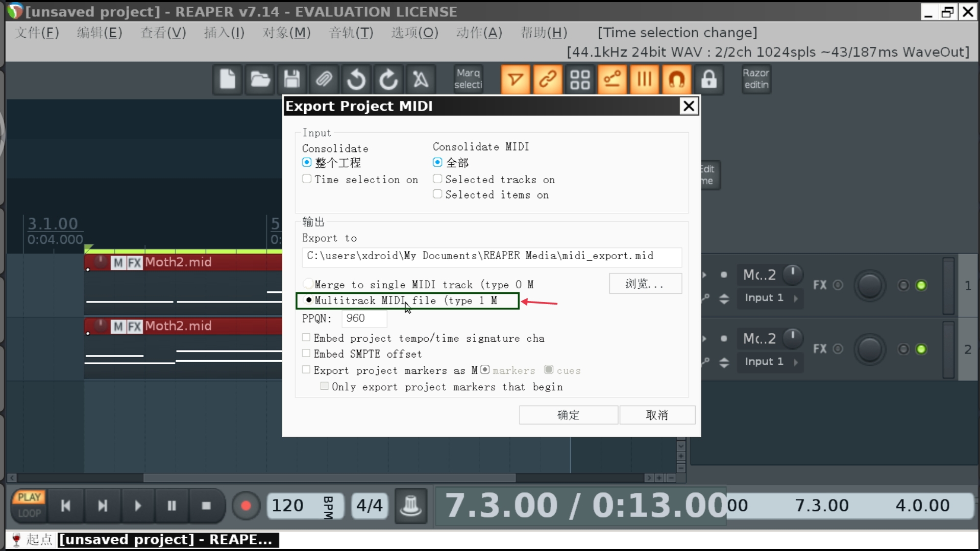
Task: Open the 起点 start menu in taskbar
Action: 32,540
